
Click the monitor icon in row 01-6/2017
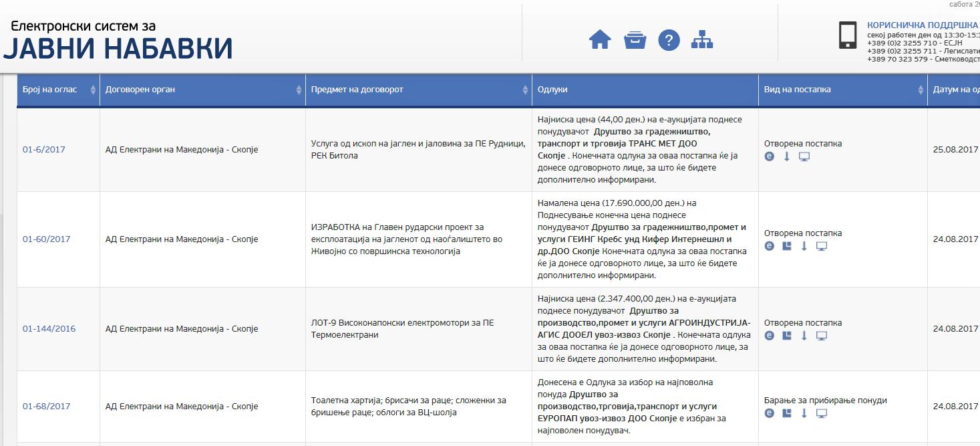tap(804, 156)
